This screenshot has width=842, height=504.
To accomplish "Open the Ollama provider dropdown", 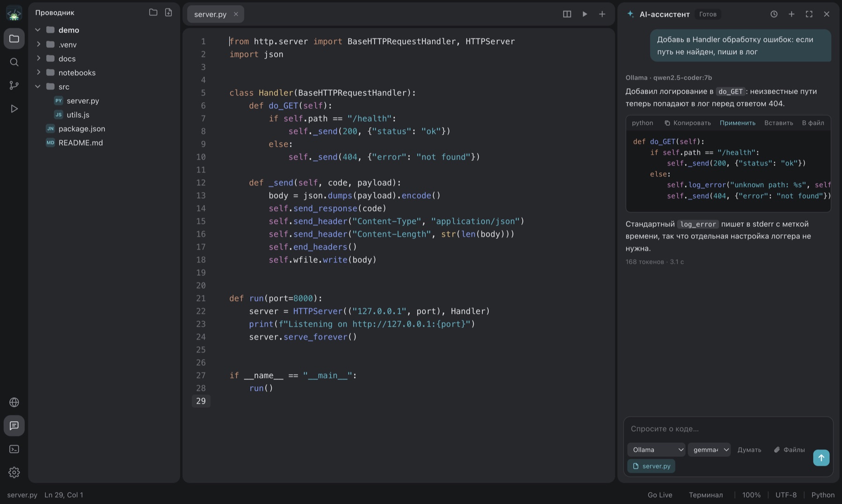I will (656, 450).
